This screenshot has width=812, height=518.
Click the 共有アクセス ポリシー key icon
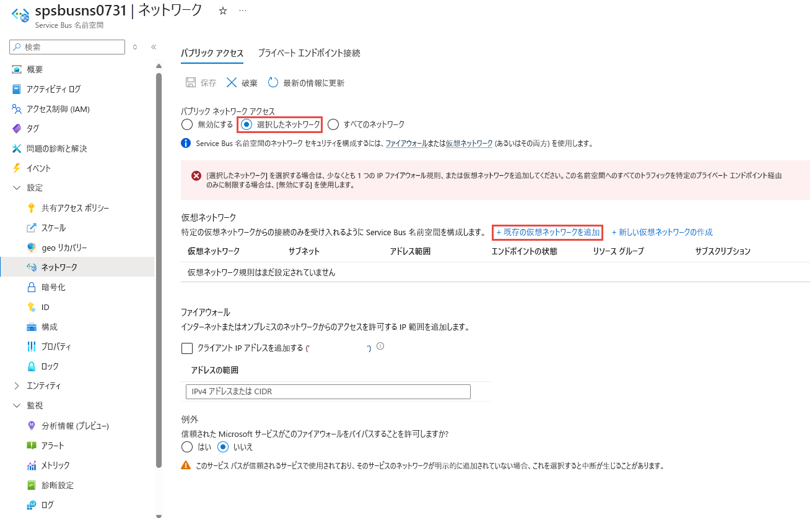click(32, 208)
